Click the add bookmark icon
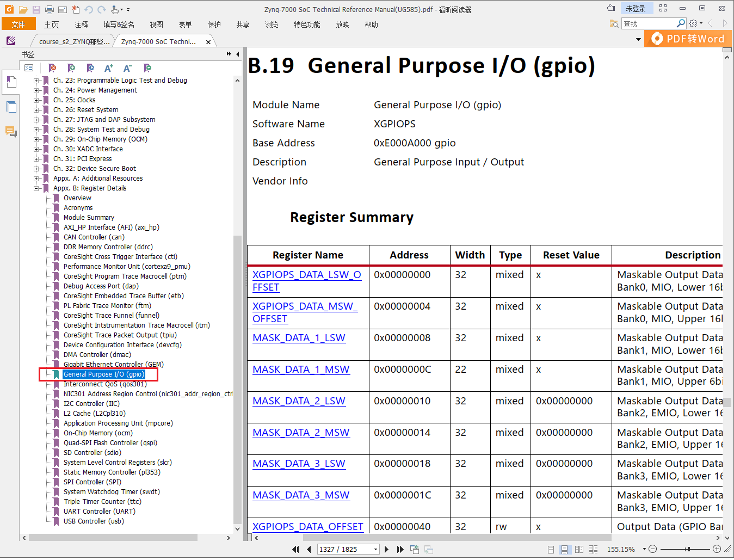This screenshot has height=560, width=734. 71,68
